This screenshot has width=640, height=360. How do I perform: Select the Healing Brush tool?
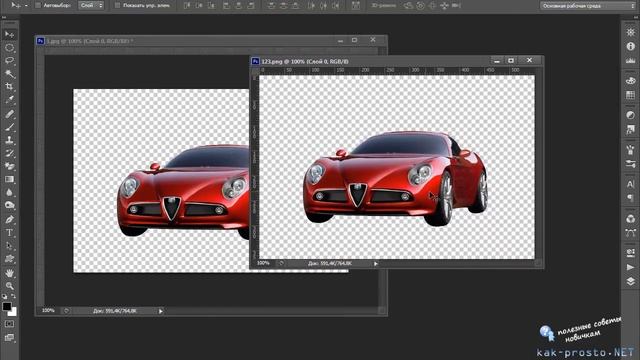9,114
